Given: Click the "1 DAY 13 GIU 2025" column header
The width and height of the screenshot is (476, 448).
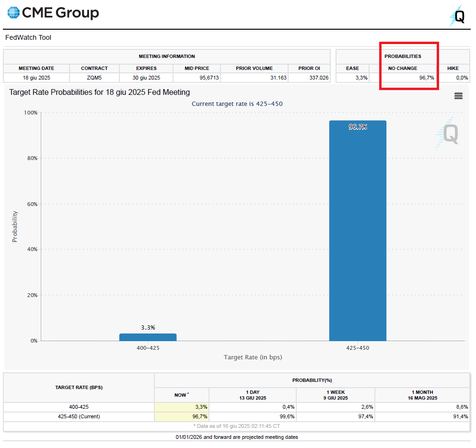Looking at the screenshot, I should [x=253, y=395].
